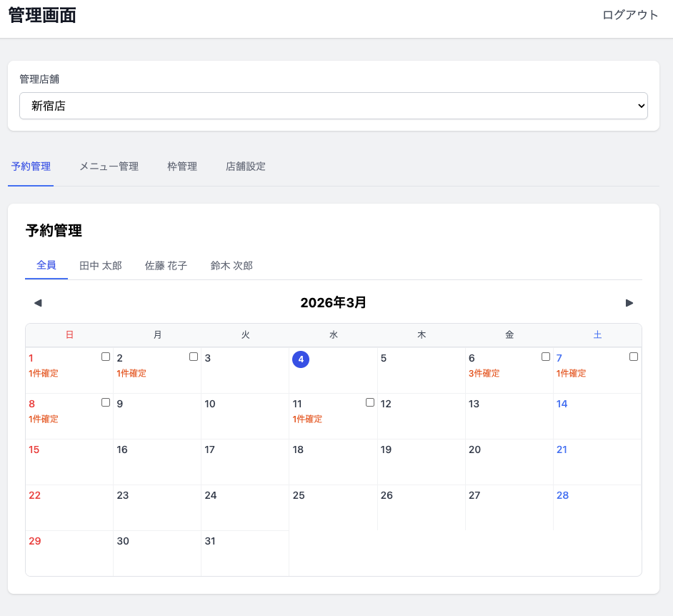This screenshot has width=673, height=616.
Task: Open the 1件確定 label on March 11
Action: click(307, 419)
